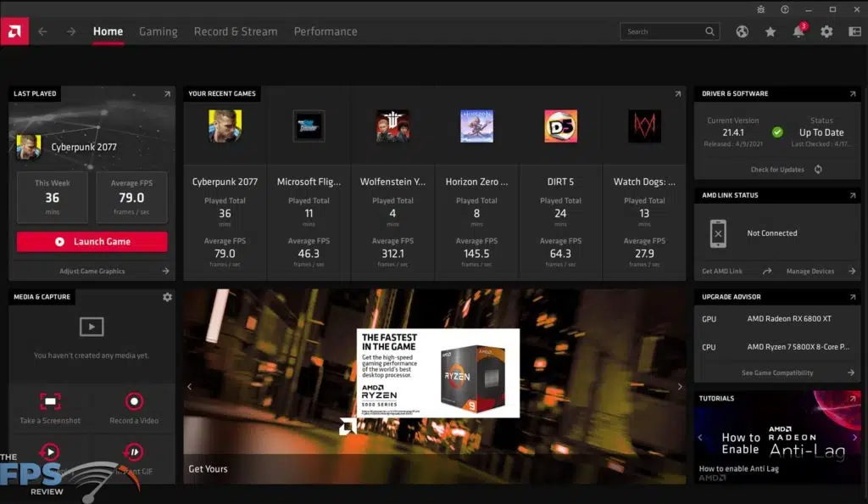Select Cyberpunk 2077 game icon in recent games
Viewport: 868px width, 504px height.
pyautogui.click(x=225, y=126)
